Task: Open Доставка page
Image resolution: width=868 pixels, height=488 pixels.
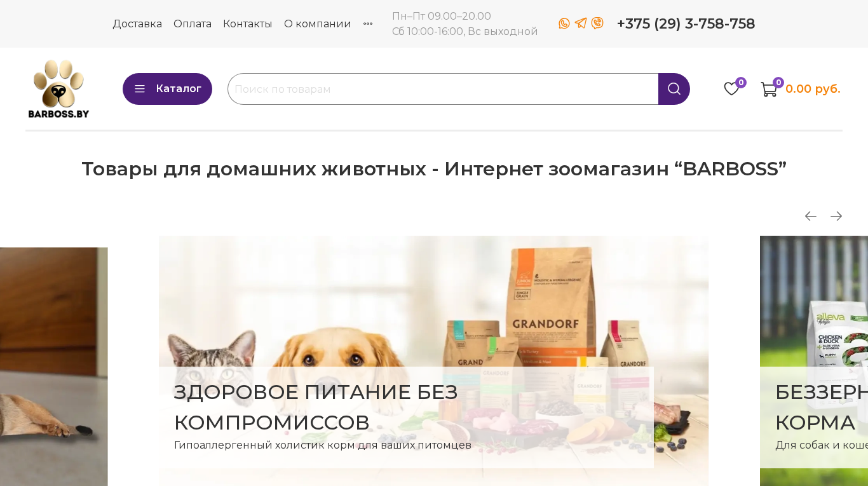Action: click(x=137, y=24)
